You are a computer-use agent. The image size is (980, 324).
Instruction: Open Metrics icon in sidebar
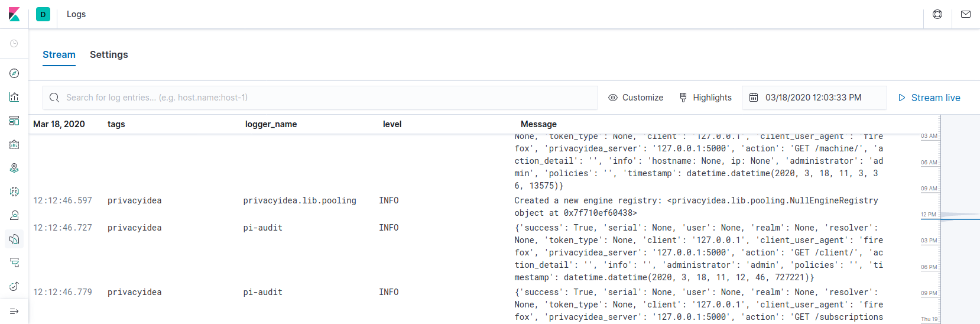pos(14,215)
